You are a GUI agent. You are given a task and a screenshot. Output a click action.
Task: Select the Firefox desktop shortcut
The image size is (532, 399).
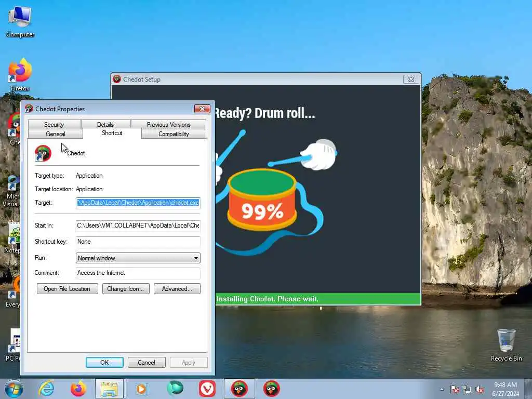coord(20,75)
